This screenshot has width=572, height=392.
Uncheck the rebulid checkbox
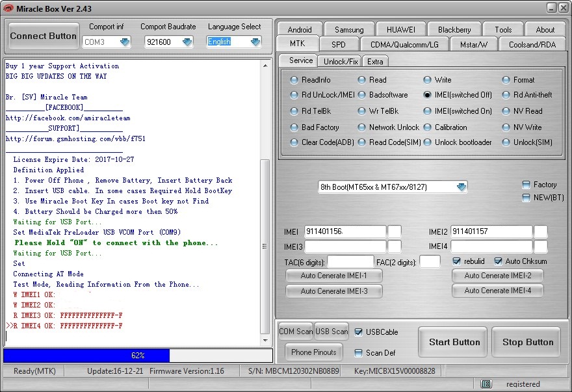pyautogui.click(x=456, y=261)
